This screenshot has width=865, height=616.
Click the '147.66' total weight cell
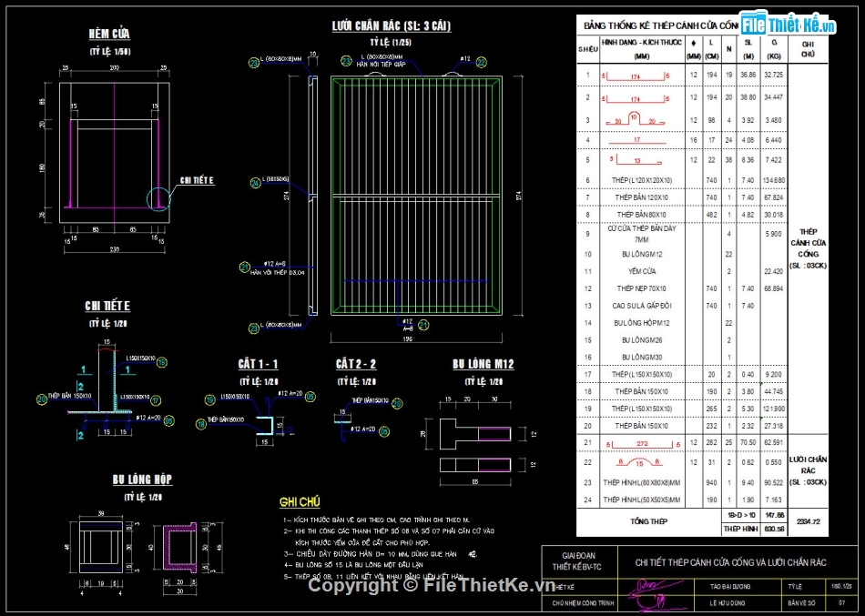[775, 514]
